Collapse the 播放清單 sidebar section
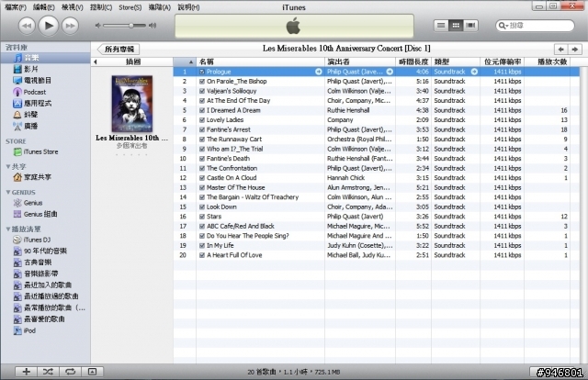This screenshot has width=588, height=380. [x=8, y=229]
